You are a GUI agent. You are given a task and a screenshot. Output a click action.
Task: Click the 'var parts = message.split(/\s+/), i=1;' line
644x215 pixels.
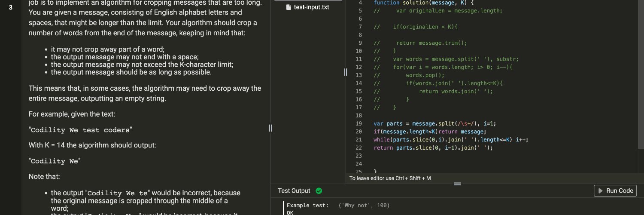pyautogui.click(x=435, y=124)
